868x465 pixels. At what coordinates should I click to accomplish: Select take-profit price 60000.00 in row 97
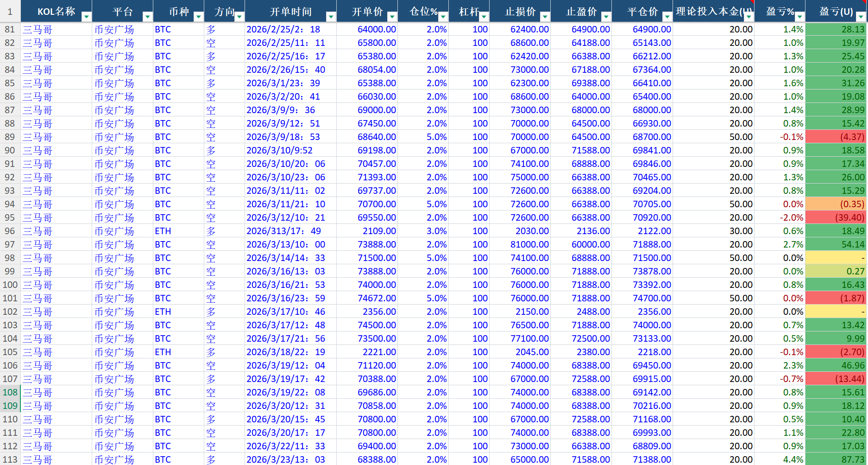(581, 244)
